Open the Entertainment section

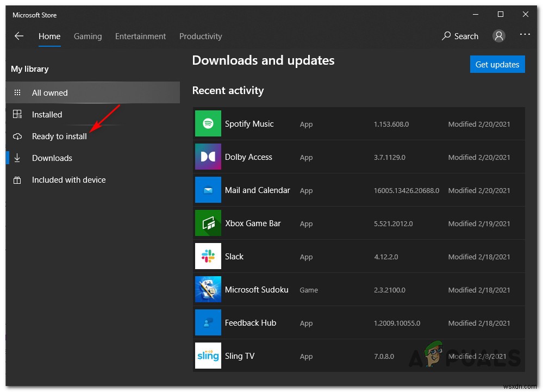pos(140,36)
